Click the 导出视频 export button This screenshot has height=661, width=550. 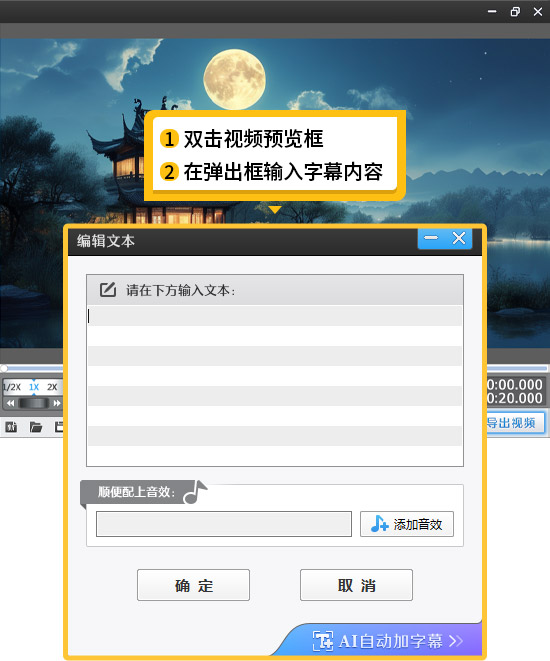coord(515,422)
